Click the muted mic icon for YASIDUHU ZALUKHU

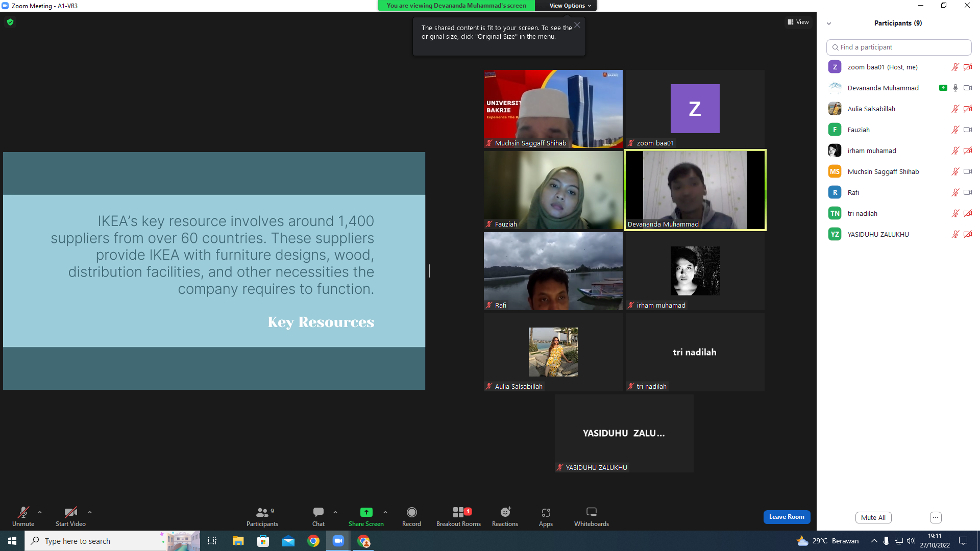(955, 234)
